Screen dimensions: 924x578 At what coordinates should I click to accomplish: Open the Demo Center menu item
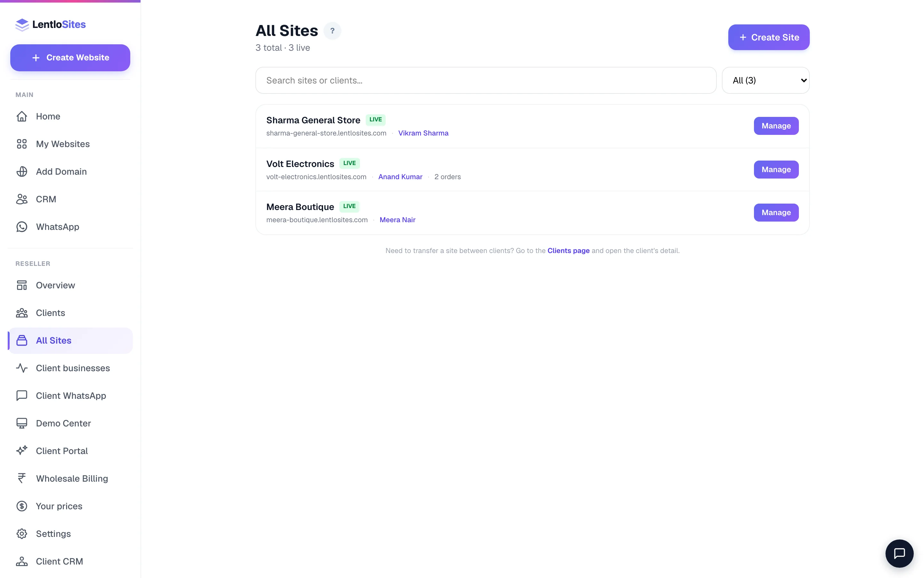[70, 423]
